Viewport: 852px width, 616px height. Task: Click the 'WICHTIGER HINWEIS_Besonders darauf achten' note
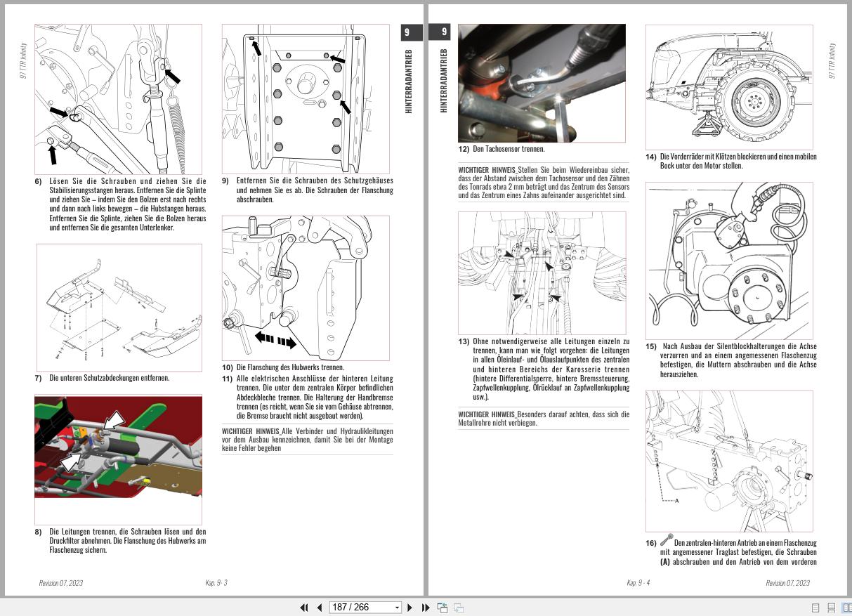544,419
